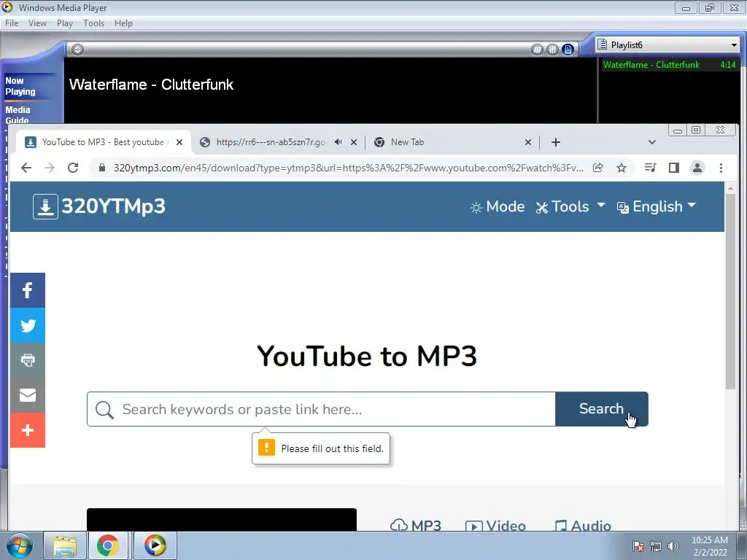
Task: Click the Chrome address bar URL
Action: [348, 168]
